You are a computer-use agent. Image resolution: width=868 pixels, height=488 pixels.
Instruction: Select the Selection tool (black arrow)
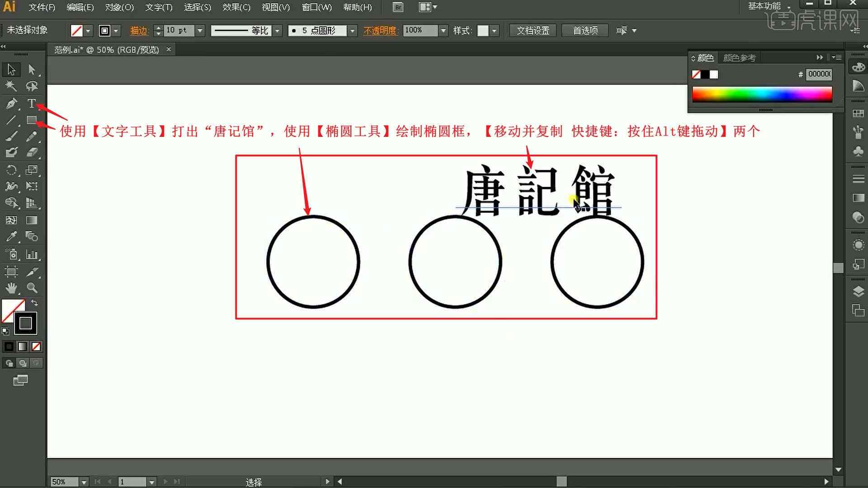click(x=11, y=70)
